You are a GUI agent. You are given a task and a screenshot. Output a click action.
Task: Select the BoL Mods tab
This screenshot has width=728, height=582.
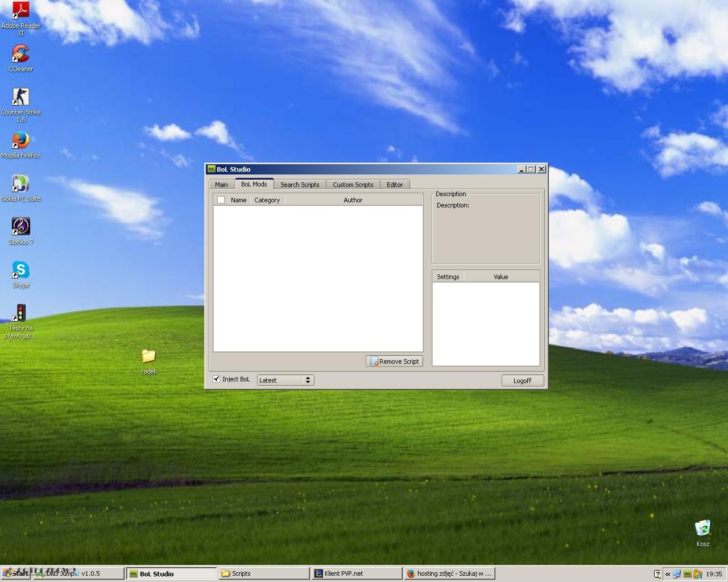tap(254, 184)
